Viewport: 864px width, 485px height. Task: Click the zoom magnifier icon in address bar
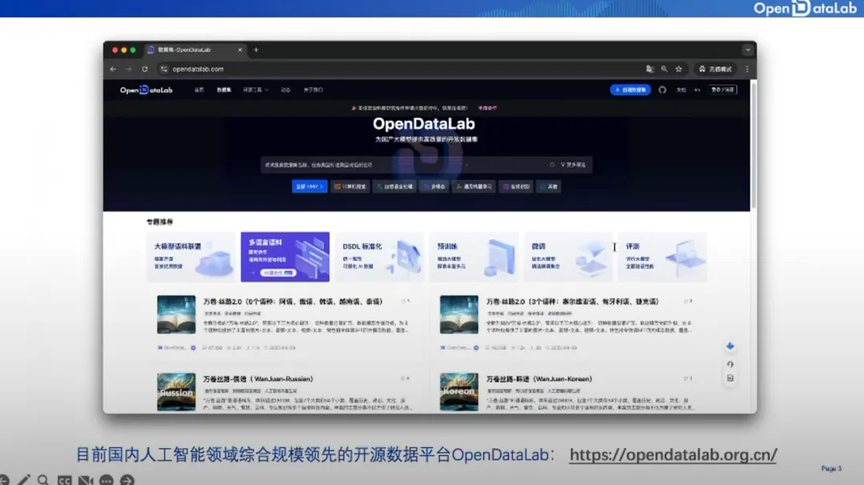pos(665,69)
